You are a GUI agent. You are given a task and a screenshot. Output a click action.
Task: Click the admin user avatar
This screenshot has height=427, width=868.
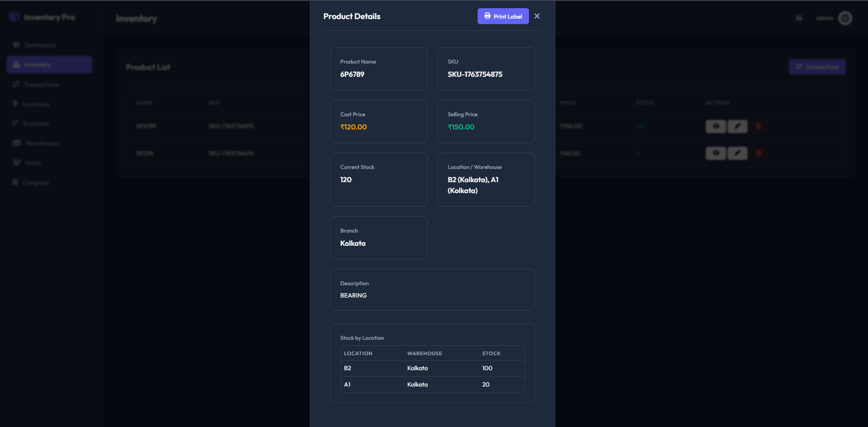click(845, 18)
